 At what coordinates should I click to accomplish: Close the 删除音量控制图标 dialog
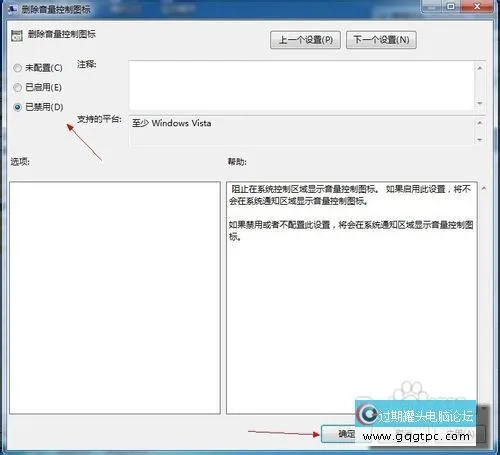[477, 6]
